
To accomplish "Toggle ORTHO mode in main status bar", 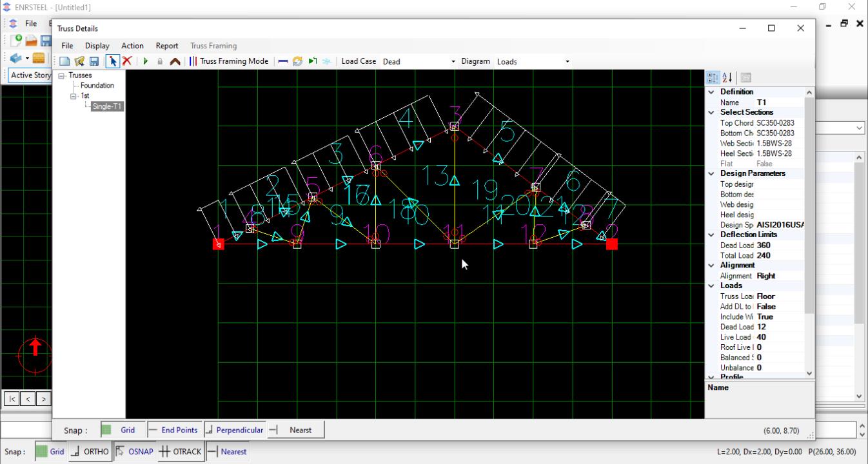I will coord(90,452).
